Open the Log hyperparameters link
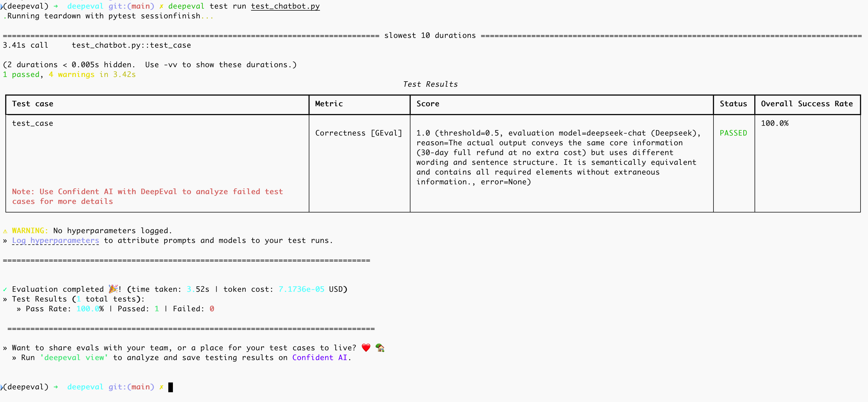Image resolution: width=868 pixels, height=402 pixels. click(x=56, y=240)
